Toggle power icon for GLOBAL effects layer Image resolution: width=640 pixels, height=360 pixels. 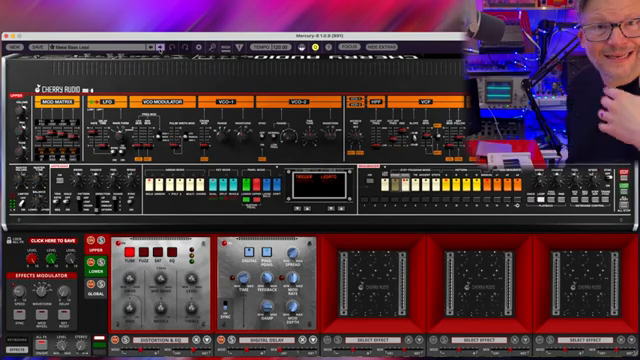click(91, 284)
